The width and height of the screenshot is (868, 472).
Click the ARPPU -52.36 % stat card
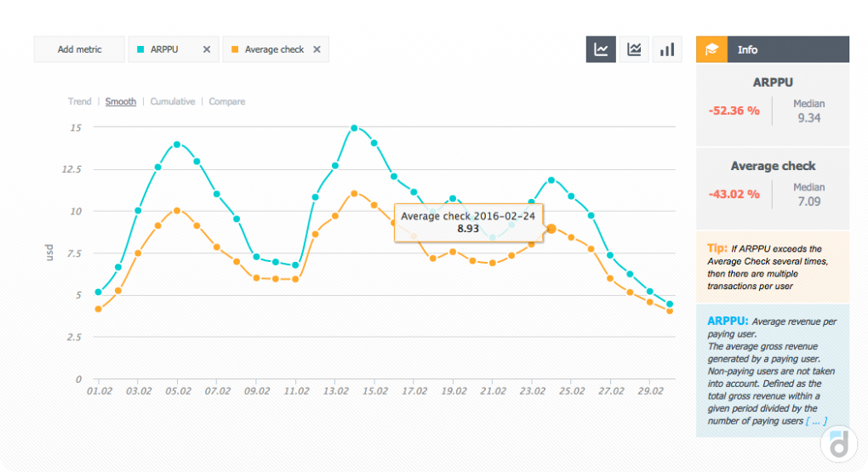(x=772, y=104)
